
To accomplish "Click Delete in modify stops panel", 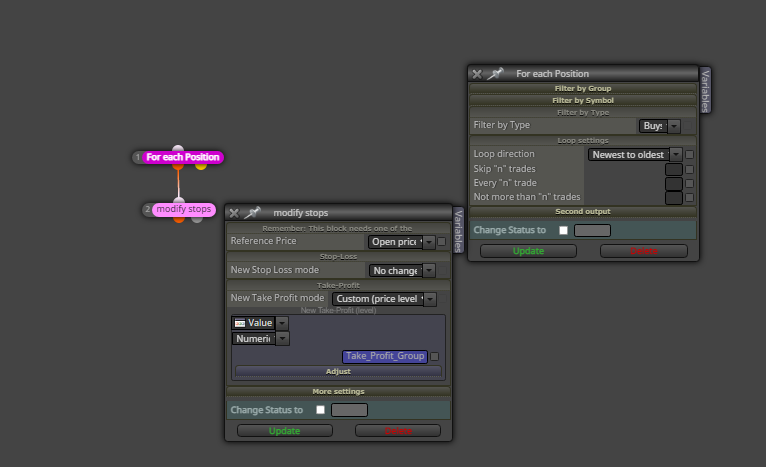I will coord(398,431).
